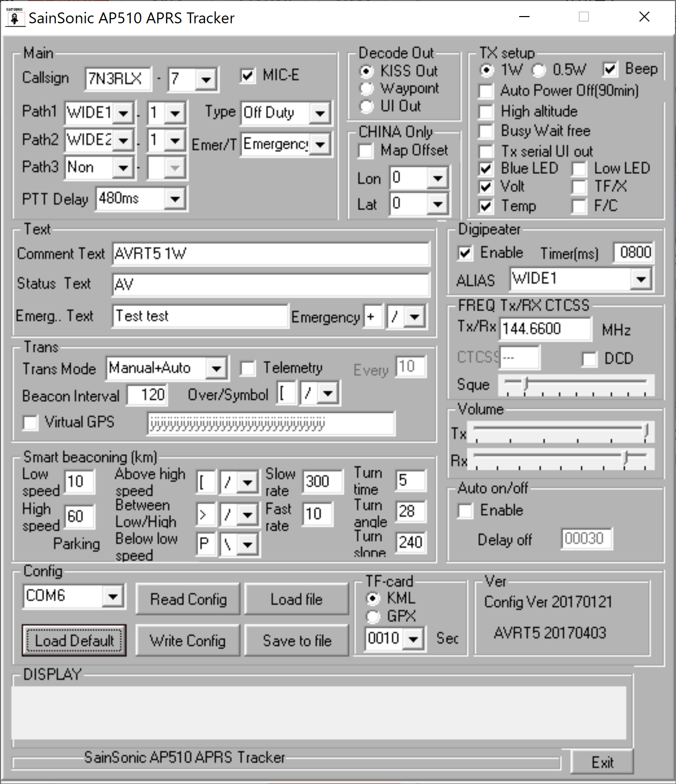Open the Path3 Non dropdown
Viewport: 676px width, 784px height.
[124, 168]
